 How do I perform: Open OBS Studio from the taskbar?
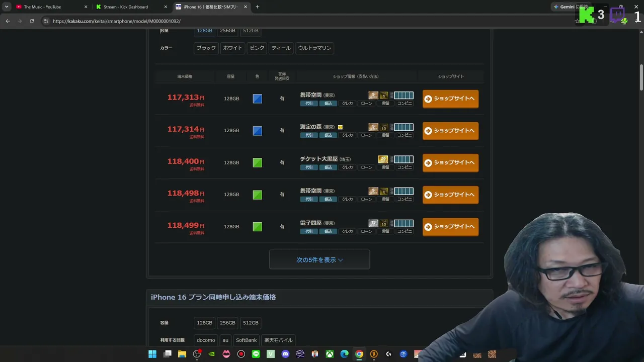click(x=197, y=354)
